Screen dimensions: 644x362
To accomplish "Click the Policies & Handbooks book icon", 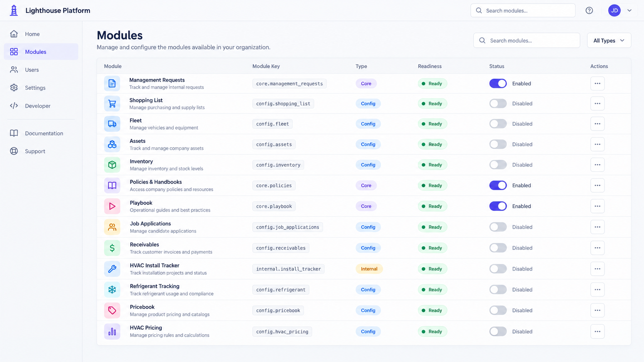I will coord(112,185).
